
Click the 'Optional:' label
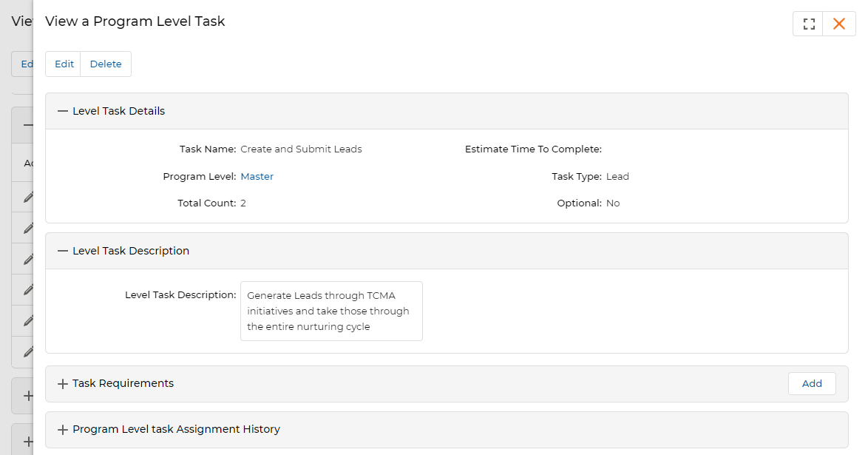coord(579,203)
